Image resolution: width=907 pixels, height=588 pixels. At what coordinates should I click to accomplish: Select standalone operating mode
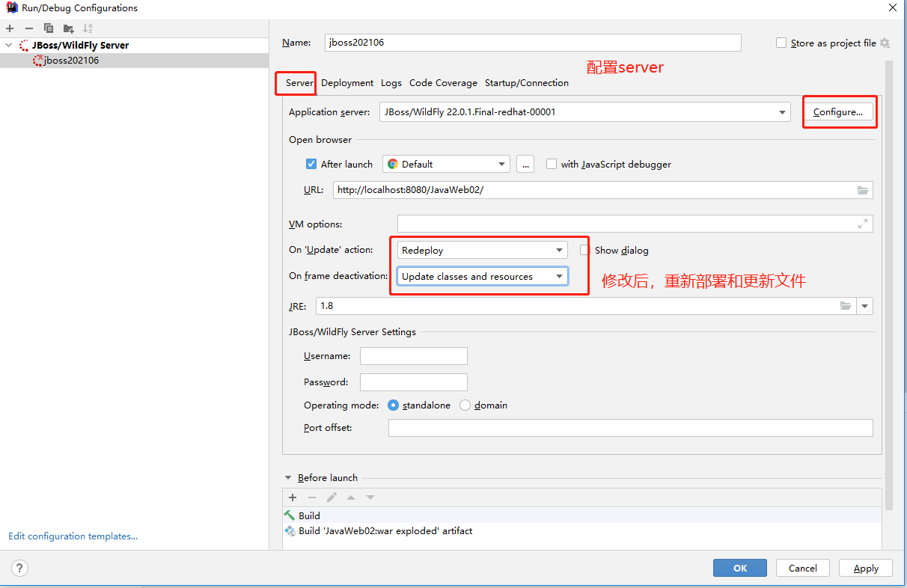coord(393,405)
